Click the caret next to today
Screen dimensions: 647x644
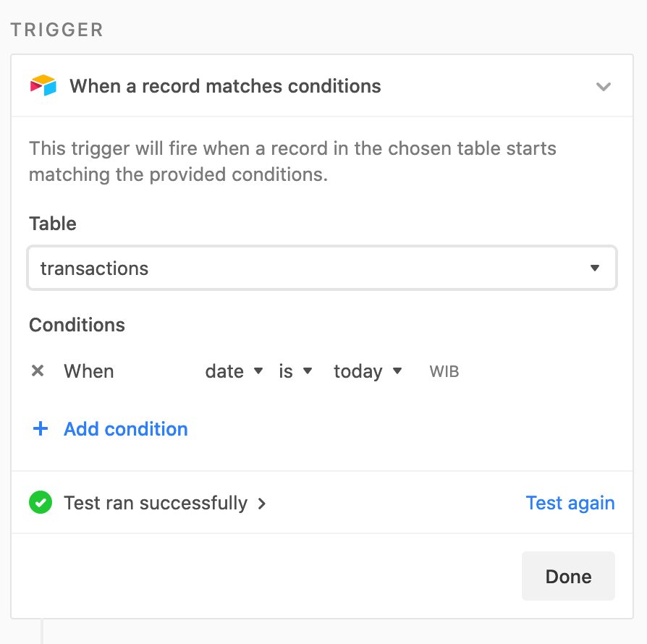(x=397, y=370)
